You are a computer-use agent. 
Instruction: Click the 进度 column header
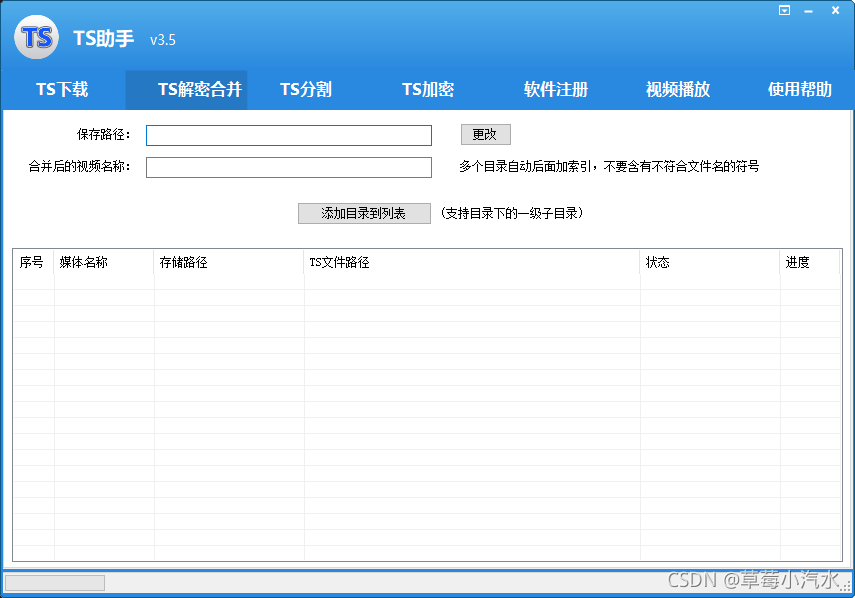(810, 262)
